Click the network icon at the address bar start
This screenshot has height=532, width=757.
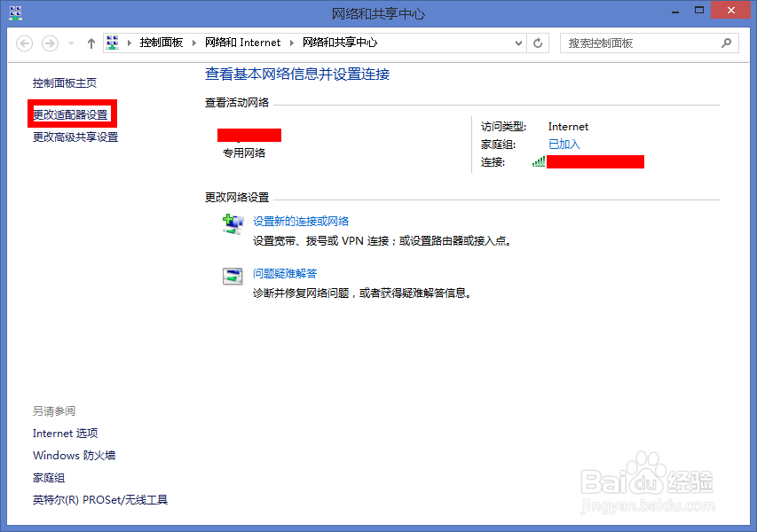coord(113,42)
